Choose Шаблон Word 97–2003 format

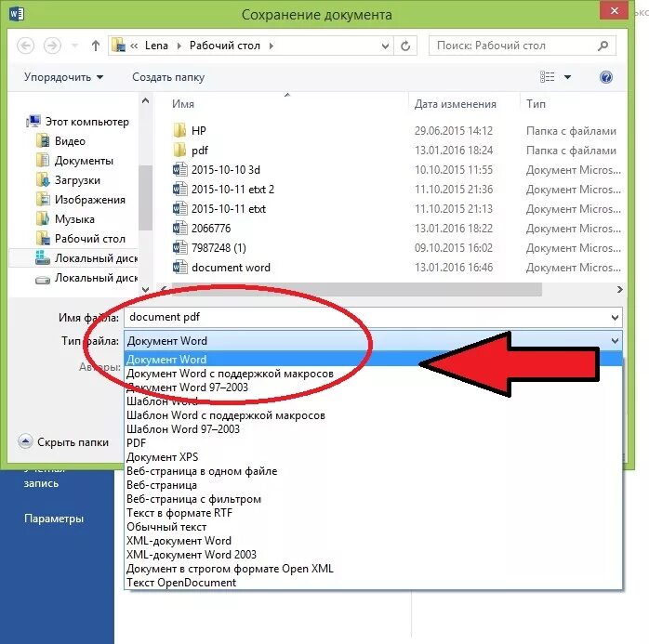374,429
